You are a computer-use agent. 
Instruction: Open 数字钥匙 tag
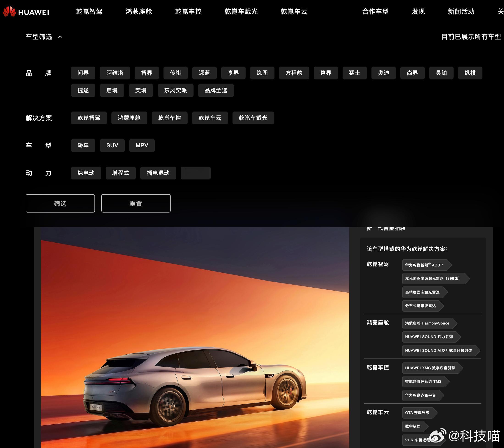coord(415,426)
